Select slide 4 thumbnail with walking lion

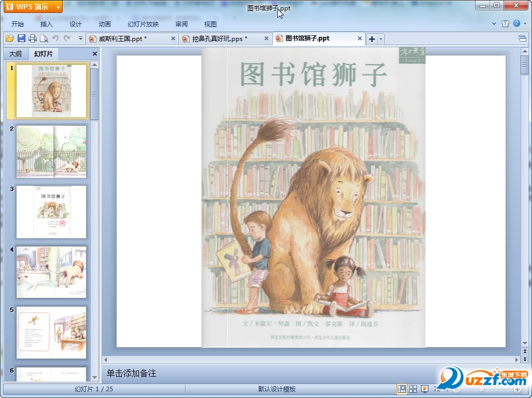point(51,272)
